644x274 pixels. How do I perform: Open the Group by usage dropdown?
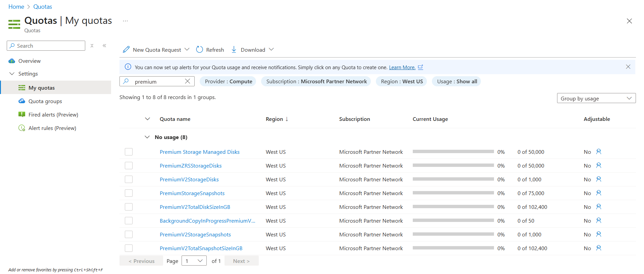pyautogui.click(x=596, y=98)
